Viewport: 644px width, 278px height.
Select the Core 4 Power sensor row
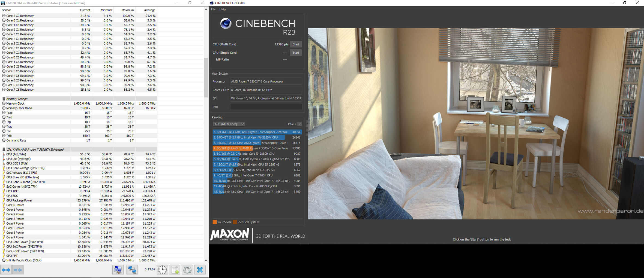(79, 224)
